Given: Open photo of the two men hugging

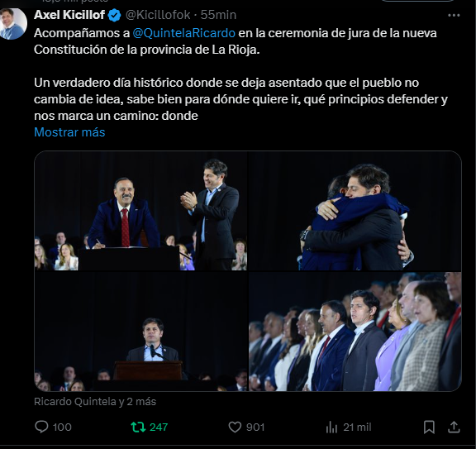Looking at the screenshot, I should click(x=355, y=211).
